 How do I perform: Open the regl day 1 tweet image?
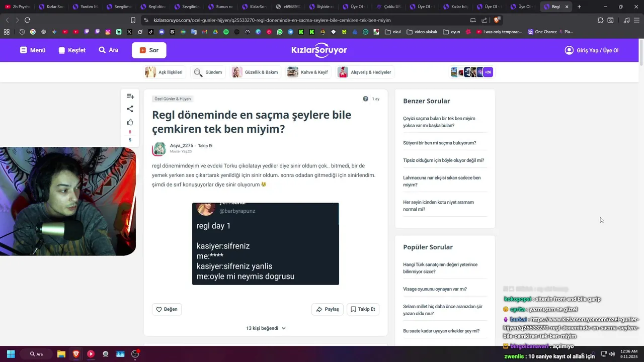[266, 244]
